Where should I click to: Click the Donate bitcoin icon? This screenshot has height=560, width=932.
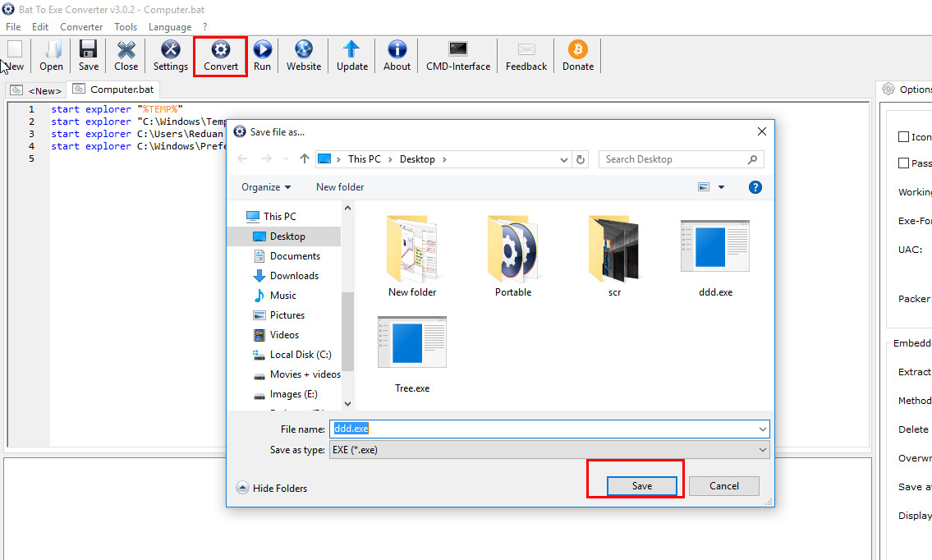(x=578, y=50)
